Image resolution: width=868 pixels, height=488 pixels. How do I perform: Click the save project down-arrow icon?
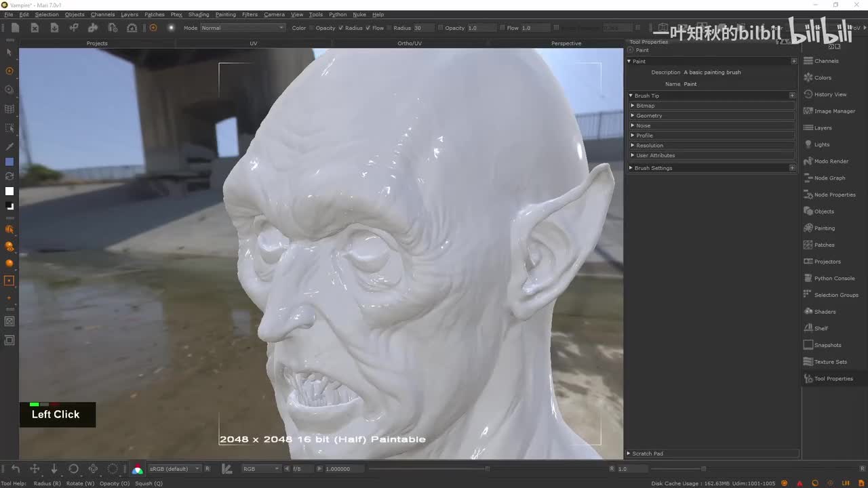point(54,28)
